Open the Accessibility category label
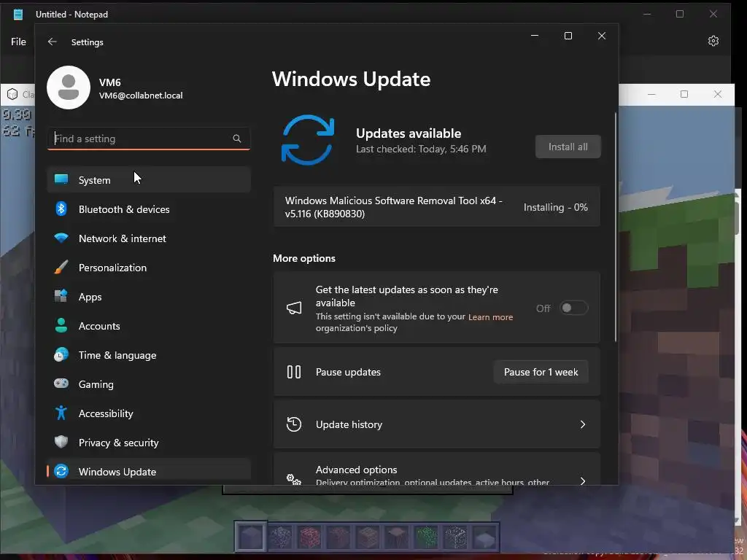The width and height of the screenshot is (747, 560). (x=106, y=413)
